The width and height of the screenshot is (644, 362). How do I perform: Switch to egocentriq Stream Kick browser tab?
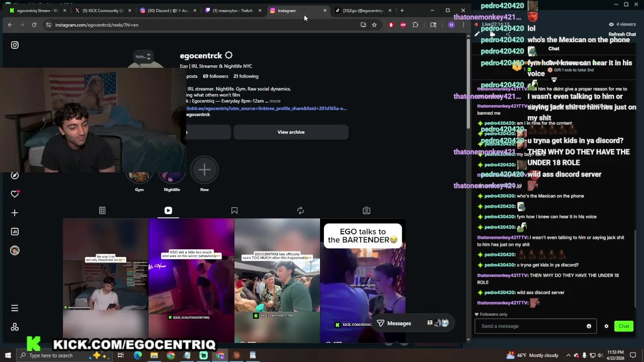(x=38, y=11)
